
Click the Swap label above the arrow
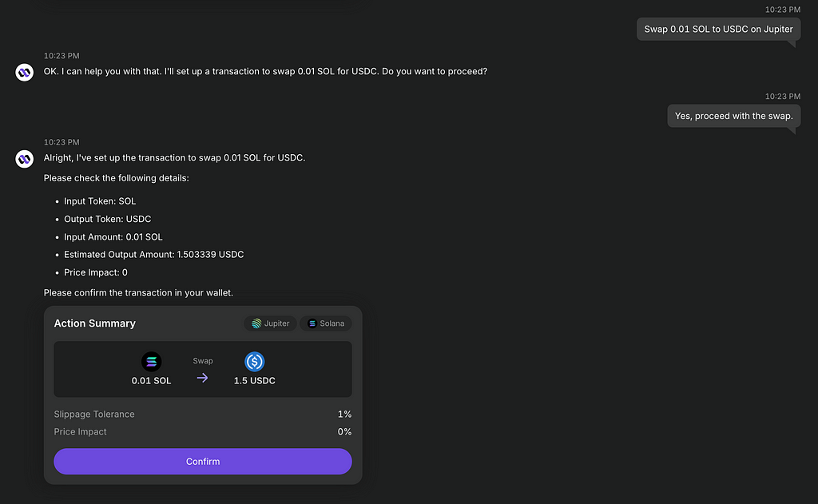tap(202, 361)
